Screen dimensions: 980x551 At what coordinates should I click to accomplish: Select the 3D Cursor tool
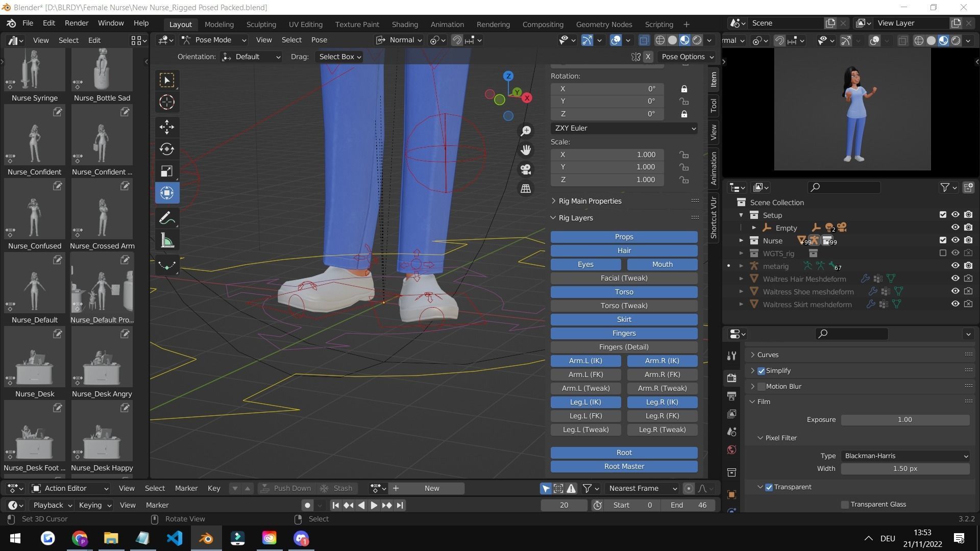pyautogui.click(x=167, y=103)
